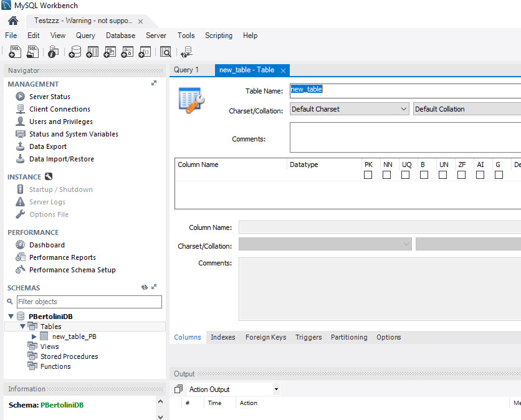This screenshot has width=521, height=420.
Task: Expand the new_table_PB table node
Action: pyautogui.click(x=34, y=336)
